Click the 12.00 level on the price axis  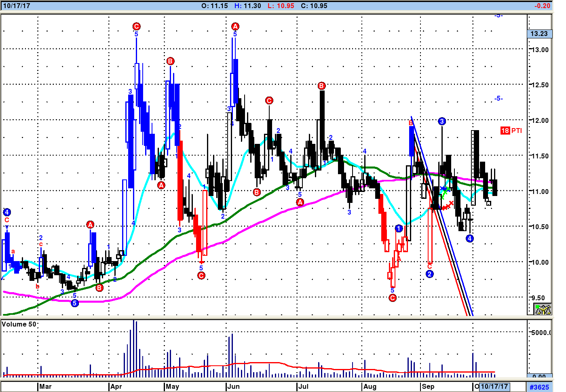[539, 120]
